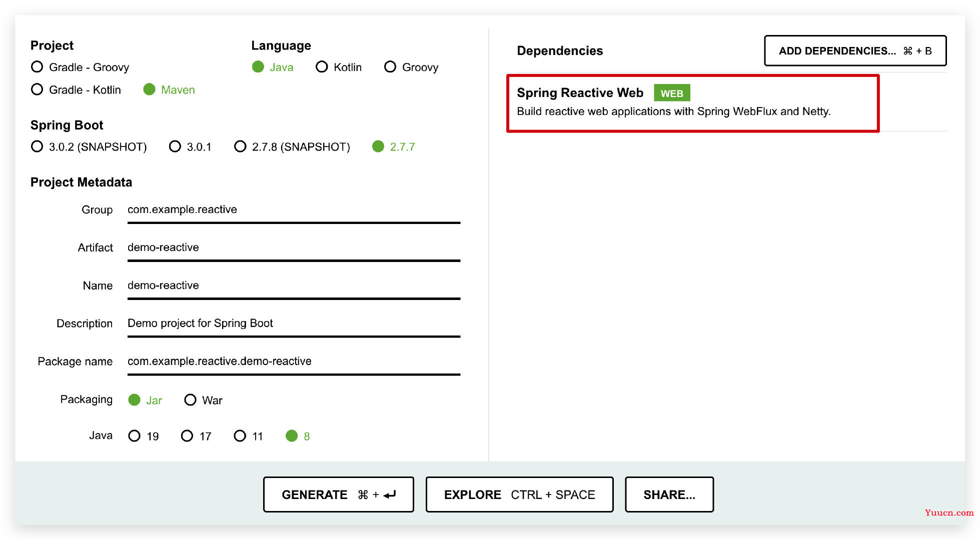The height and width of the screenshot is (540, 980).
Task: Click the Language heading
Action: [x=281, y=45]
